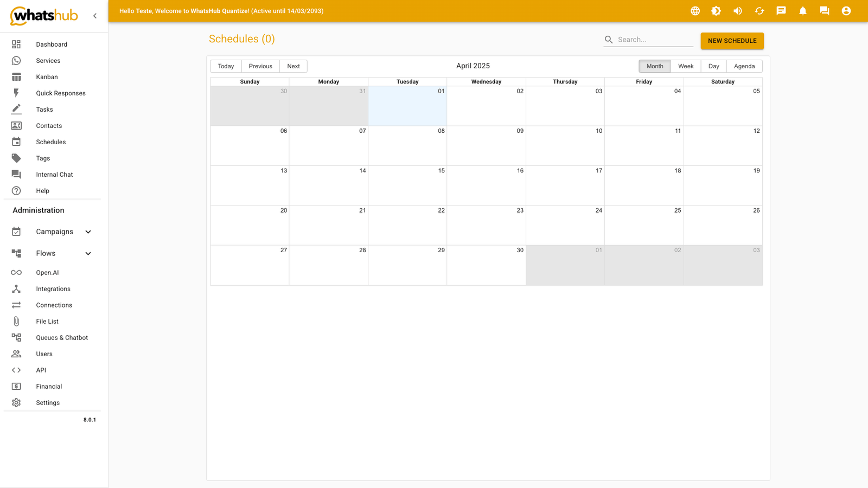The height and width of the screenshot is (488, 868).
Task: Enable Week view in the calendar
Action: (x=686, y=66)
